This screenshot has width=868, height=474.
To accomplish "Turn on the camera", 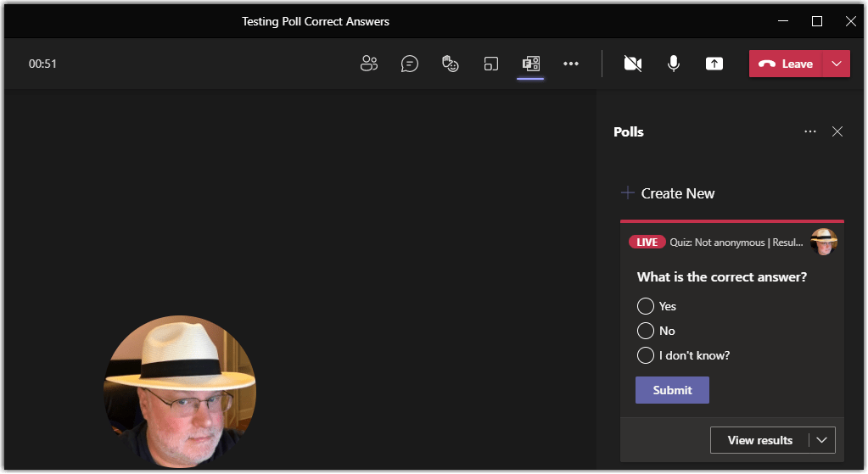I will tap(632, 64).
